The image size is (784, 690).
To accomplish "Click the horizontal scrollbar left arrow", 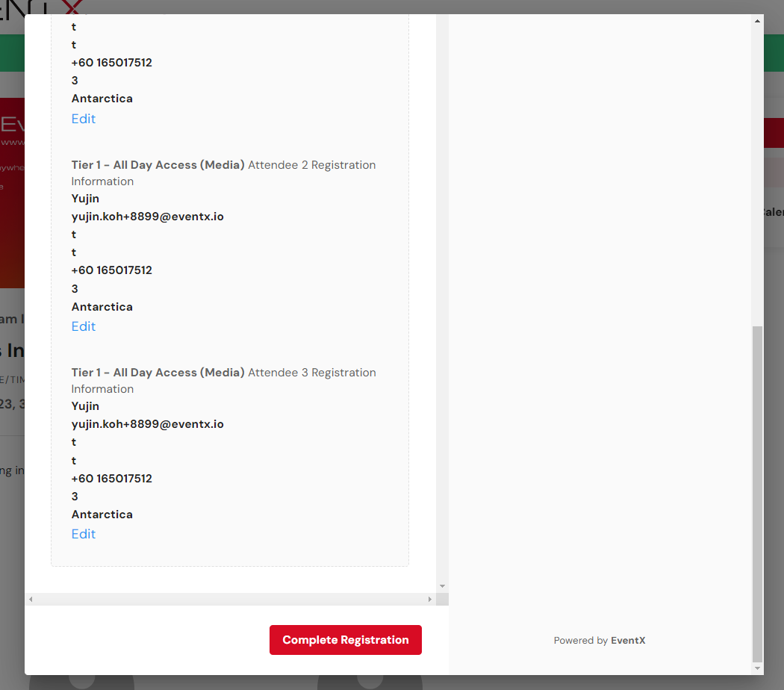I will [31, 600].
